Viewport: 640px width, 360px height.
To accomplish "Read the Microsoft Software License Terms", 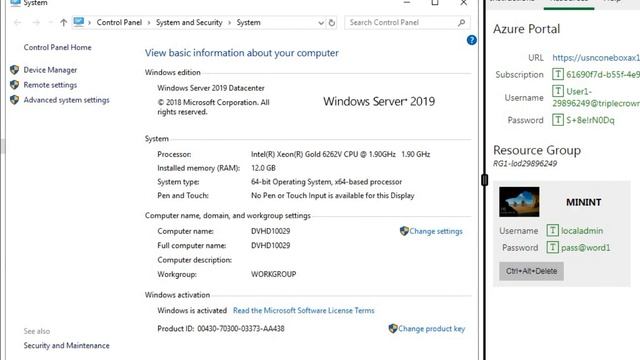I will (x=303, y=311).
